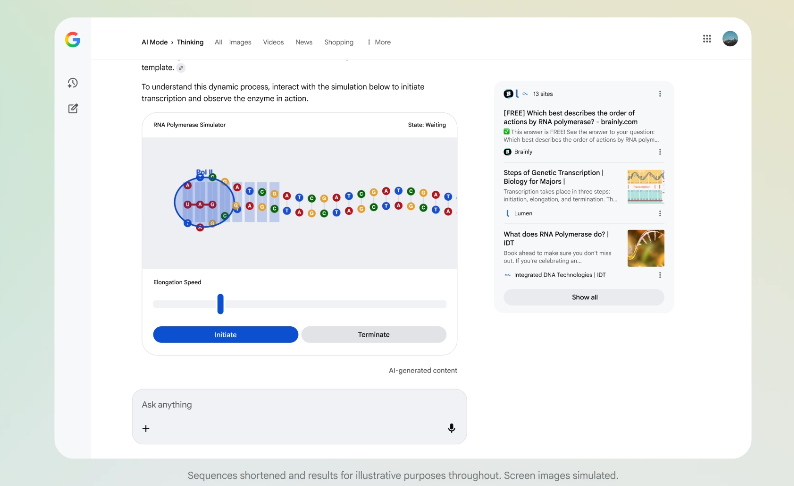Viewport: 794px width, 486px height.
Task: Click the Google logo
Action: [73, 40]
